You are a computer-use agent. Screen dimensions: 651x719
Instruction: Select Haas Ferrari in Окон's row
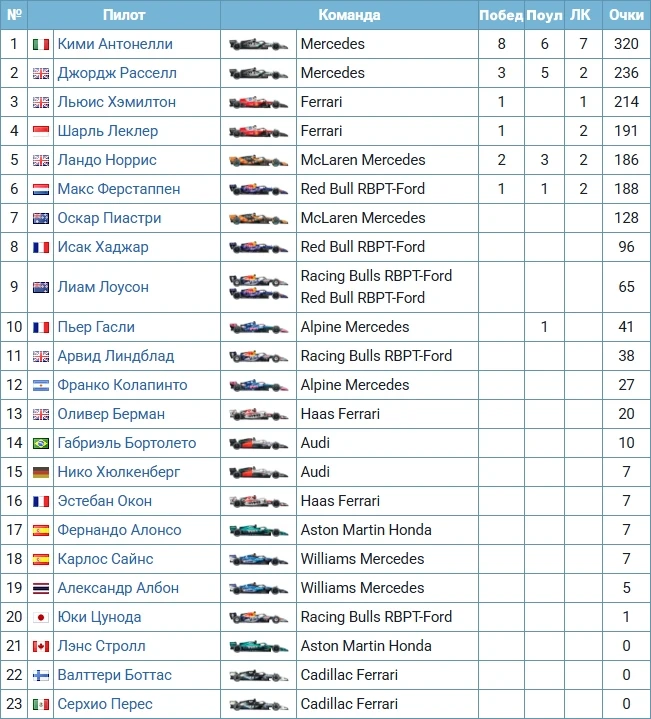pyautogui.click(x=340, y=501)
